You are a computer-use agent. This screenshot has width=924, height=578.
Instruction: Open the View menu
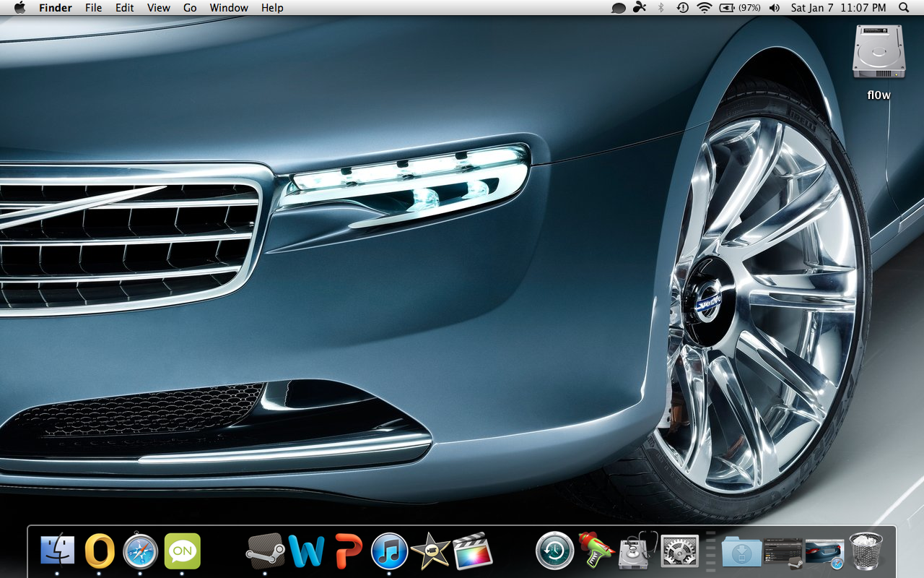coord(159,8)
